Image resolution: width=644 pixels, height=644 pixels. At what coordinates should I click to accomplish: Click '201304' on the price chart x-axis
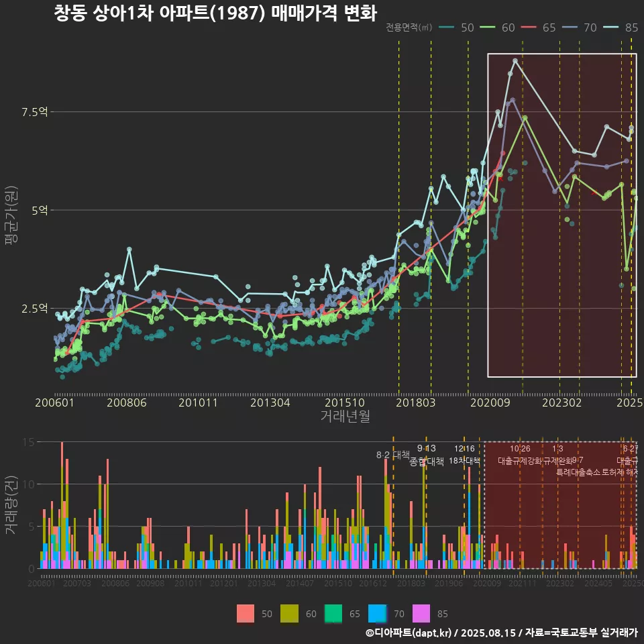tap(270, 402)
